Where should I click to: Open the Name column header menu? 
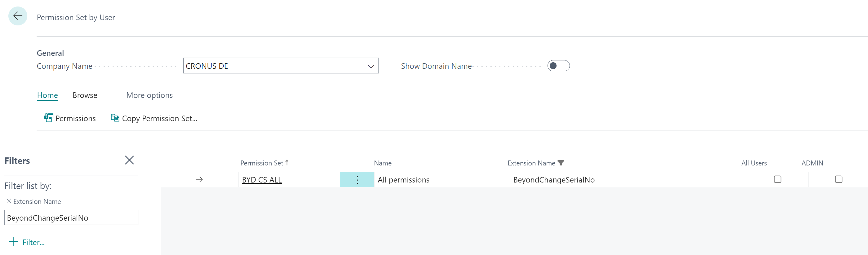pos(383,163)
